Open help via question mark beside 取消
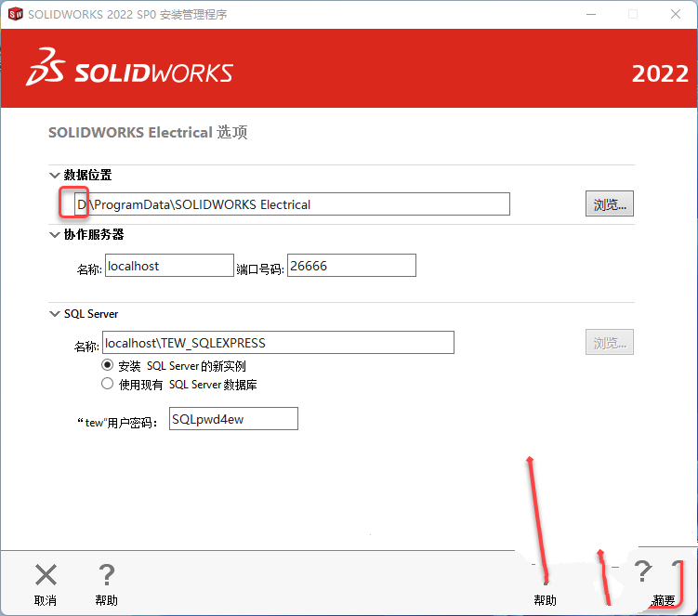Viewport: 698px width, 616px height. (x=106, y=574)
